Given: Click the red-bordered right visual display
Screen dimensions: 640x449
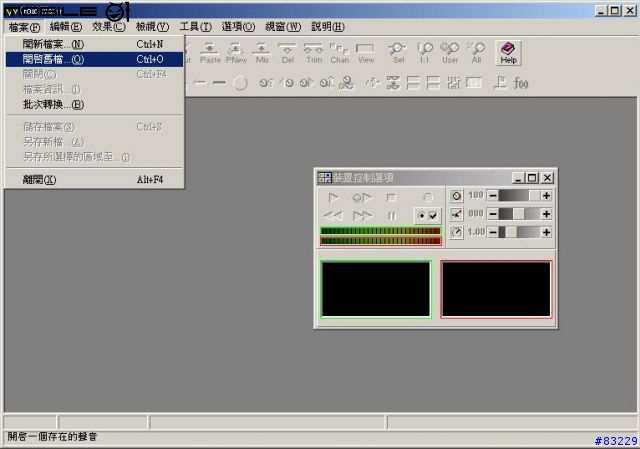Looking at the screenshot, I should [496, 289].
